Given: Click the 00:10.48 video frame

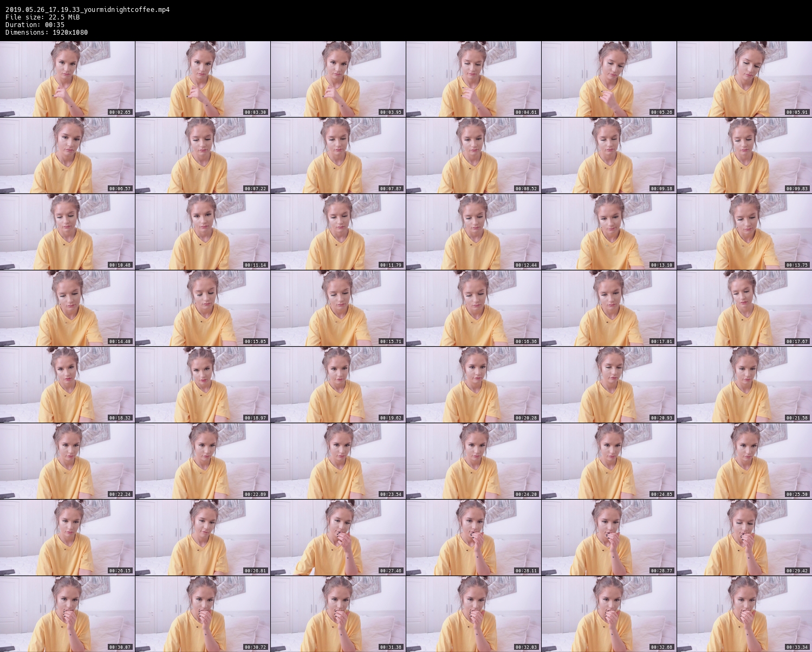Looking at the screenshot, I should 67,232.
